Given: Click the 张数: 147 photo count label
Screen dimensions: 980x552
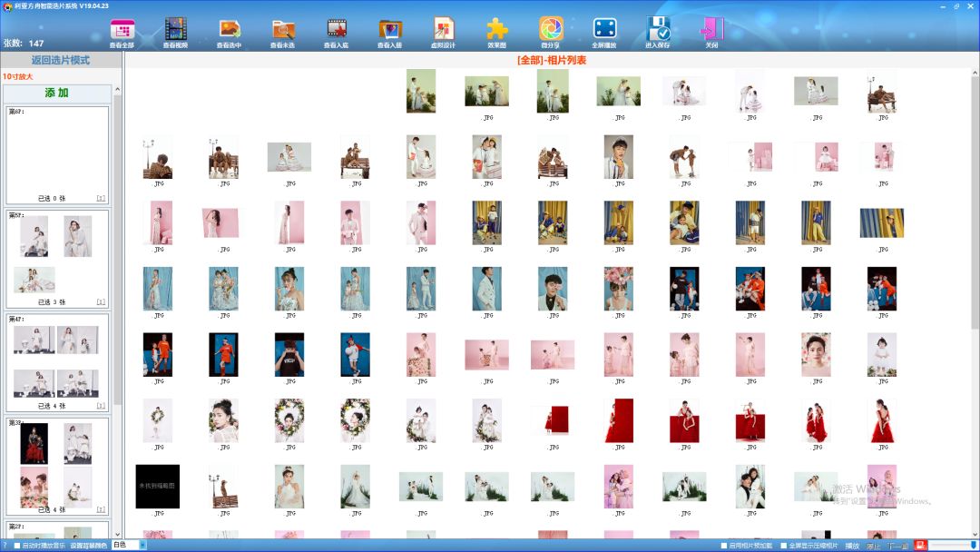Looking at the screenshot, I should 24,44.
